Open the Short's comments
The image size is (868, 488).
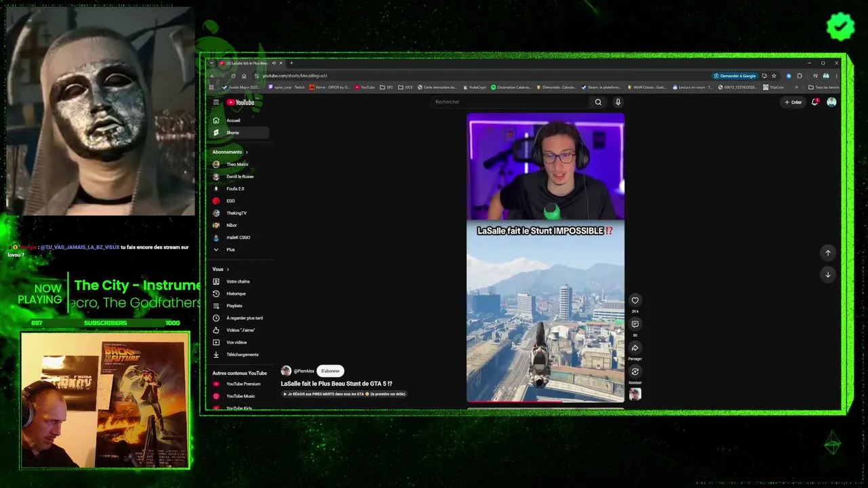635,324
